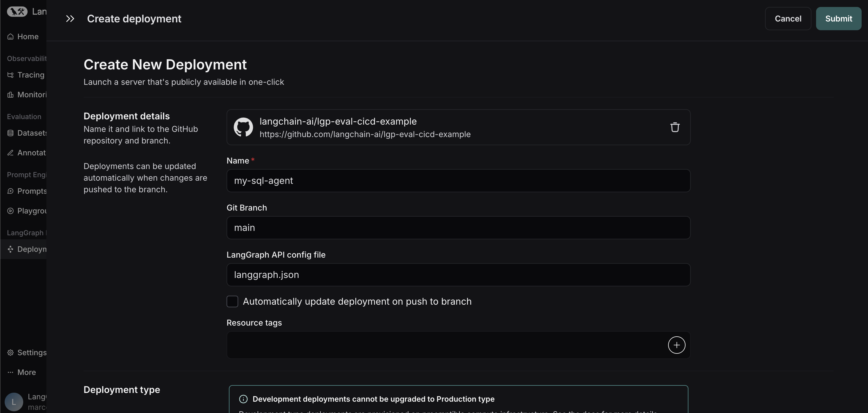This screenshot has width=868, height=413.
Task: Click the LangSmith logo icon
Action: 17,12
